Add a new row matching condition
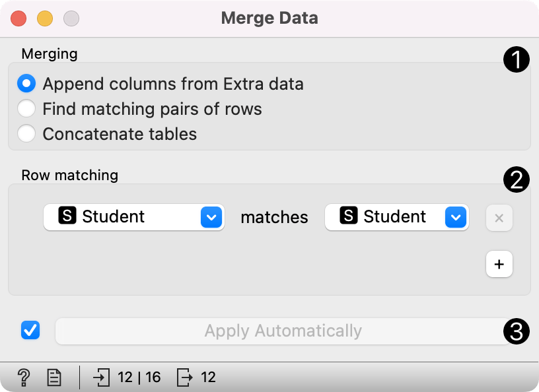539x392 pixels. coord(499,265)
